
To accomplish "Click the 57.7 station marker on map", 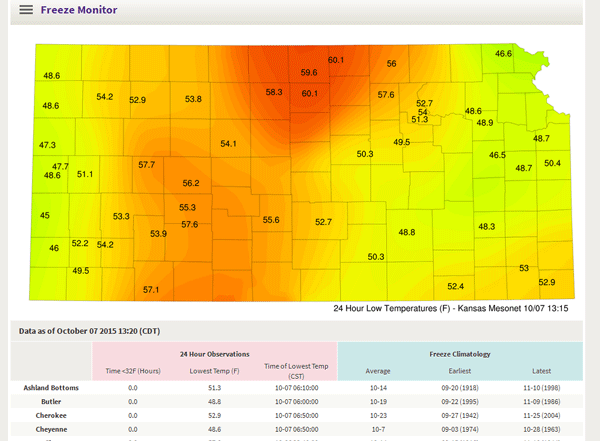I will [x=147, y=164].
